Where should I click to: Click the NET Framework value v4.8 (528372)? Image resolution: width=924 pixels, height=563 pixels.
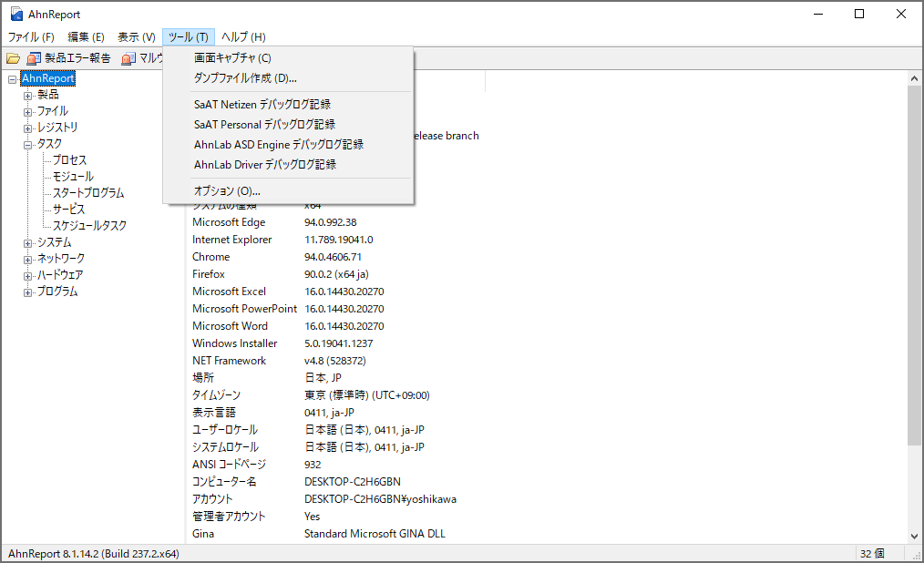click(x=335, y=361)
